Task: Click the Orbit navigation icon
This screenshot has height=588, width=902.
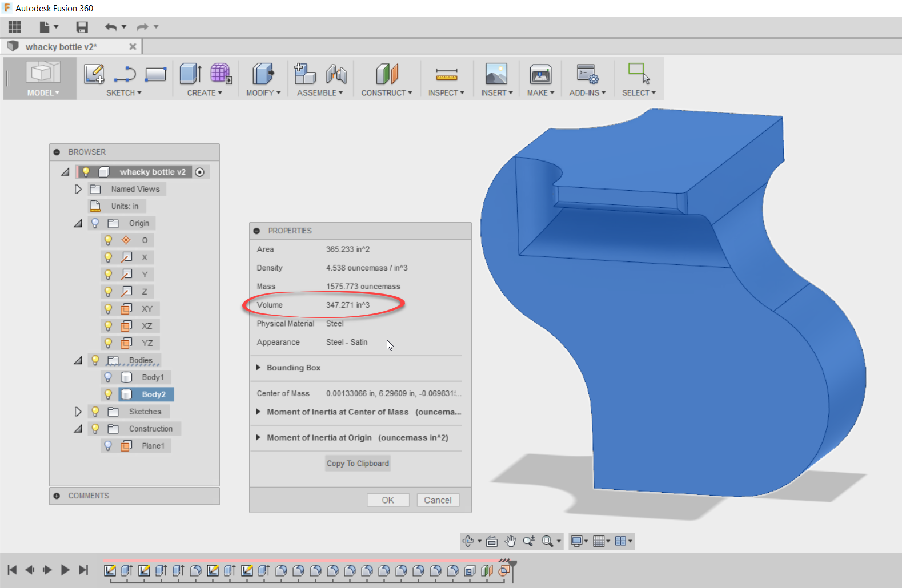Action: tap(468, 541)
